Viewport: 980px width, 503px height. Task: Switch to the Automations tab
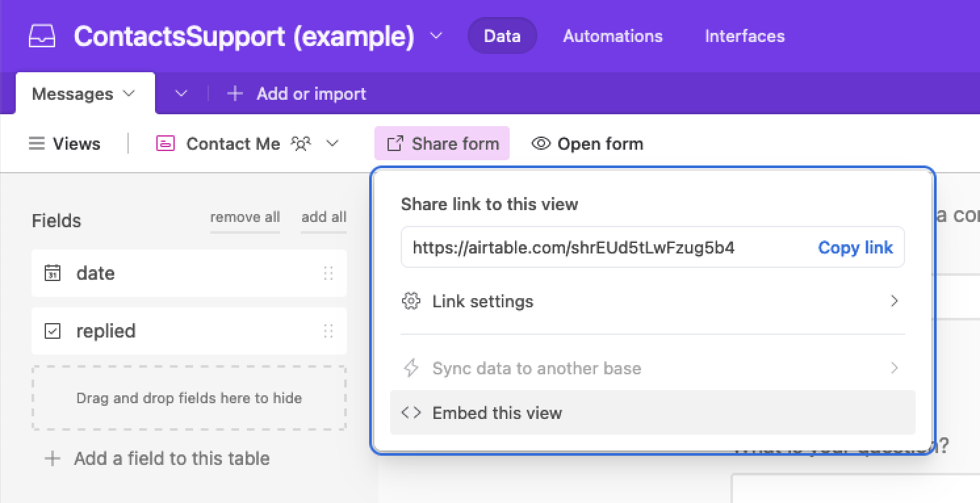tap(612, 36)
